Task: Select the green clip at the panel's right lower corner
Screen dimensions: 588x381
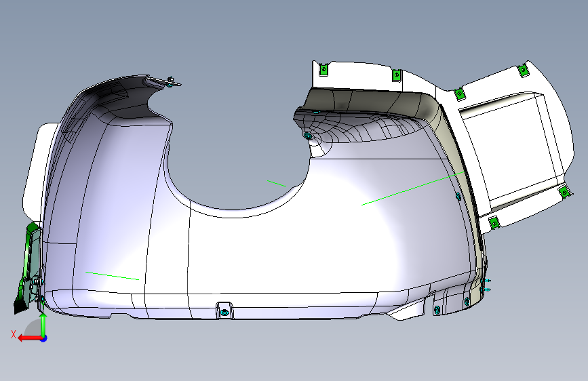Action: tap(564, 193)
